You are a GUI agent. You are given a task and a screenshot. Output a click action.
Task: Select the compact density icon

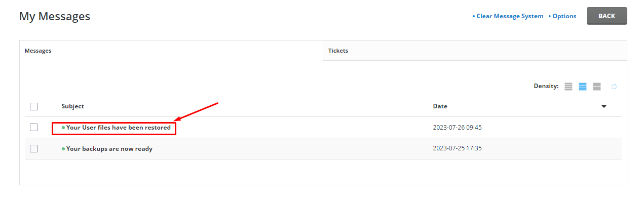(x=569, y=87)
